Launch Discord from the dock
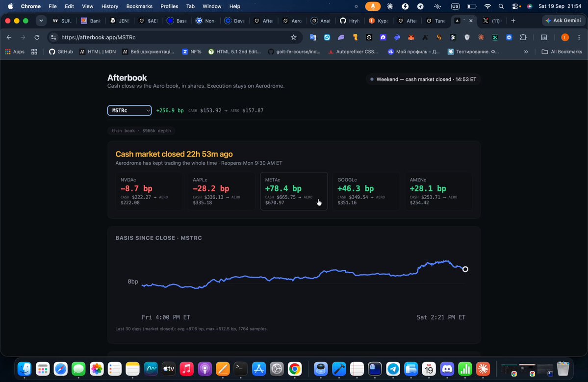This screenshot has width=588, height=382. (447, 369)
